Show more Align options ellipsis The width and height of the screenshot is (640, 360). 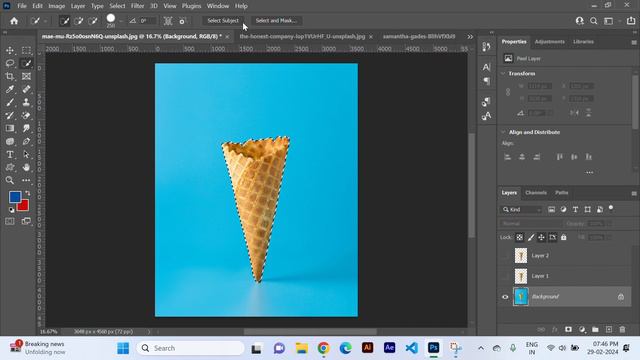[x=589, y=172]
